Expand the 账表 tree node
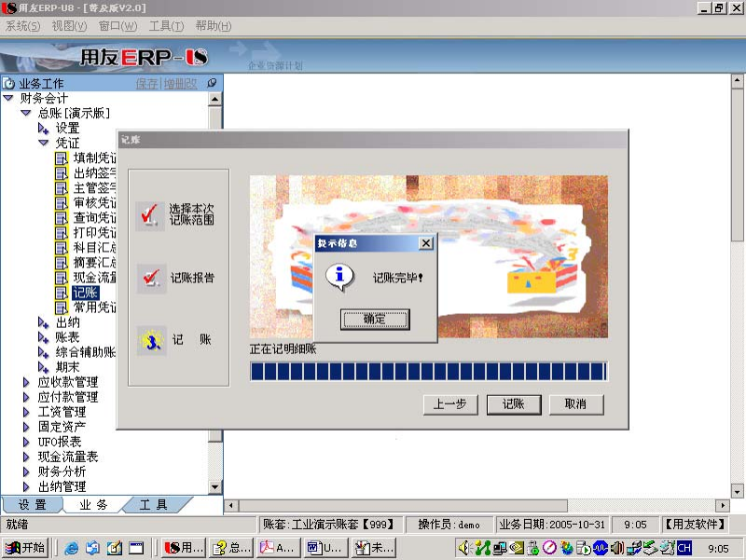 pos(43,337)
